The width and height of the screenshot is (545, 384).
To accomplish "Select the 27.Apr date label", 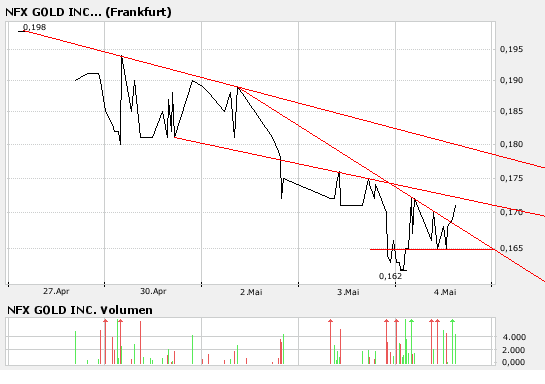I will coord(56,291).
